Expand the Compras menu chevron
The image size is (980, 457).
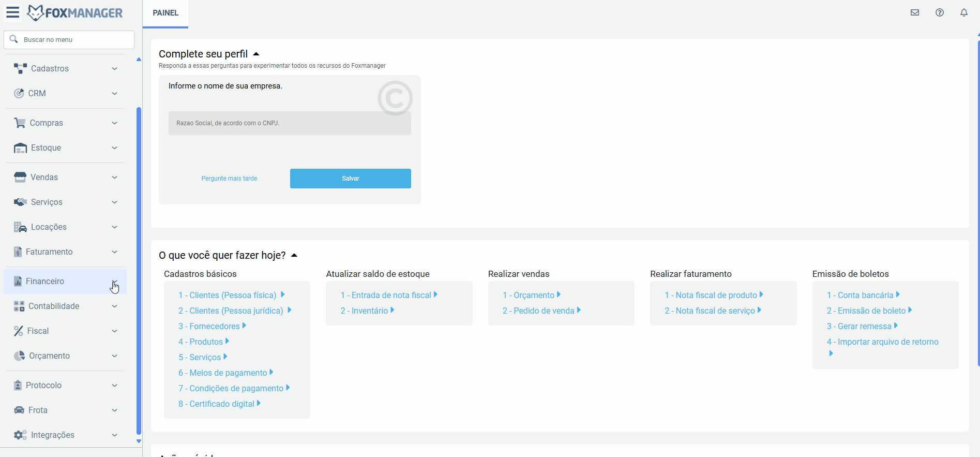tap(115, 123)
